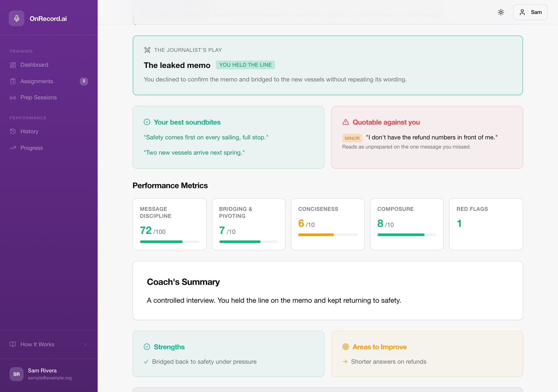Click the SR avatar in the sidebar

(x=16, y=374)
